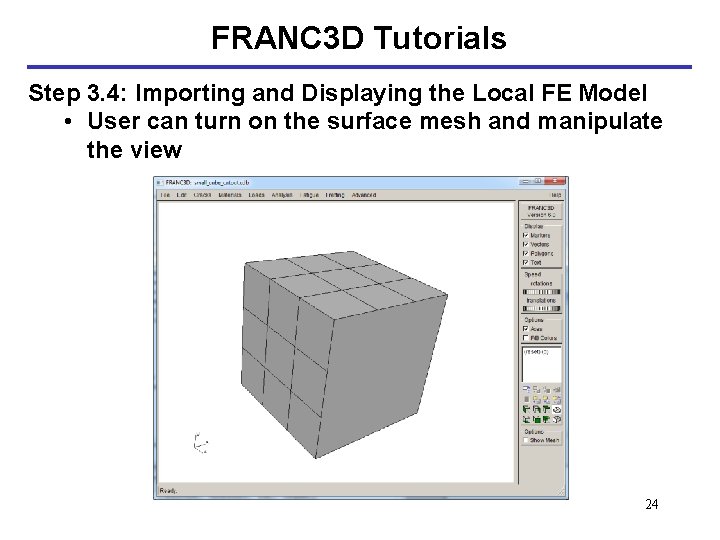The width and height of the screenshot is (720, 540).
Task: Toggle the Text display checkbox
Action: (x=526, y=262)
